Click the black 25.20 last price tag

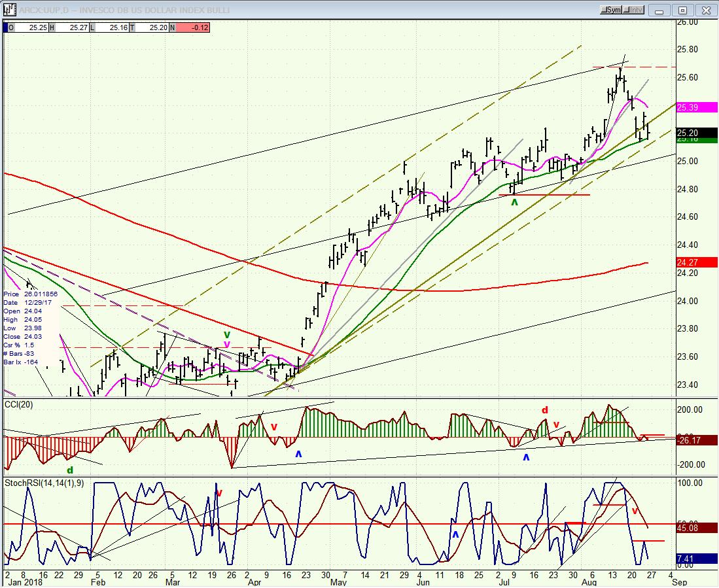697,133
